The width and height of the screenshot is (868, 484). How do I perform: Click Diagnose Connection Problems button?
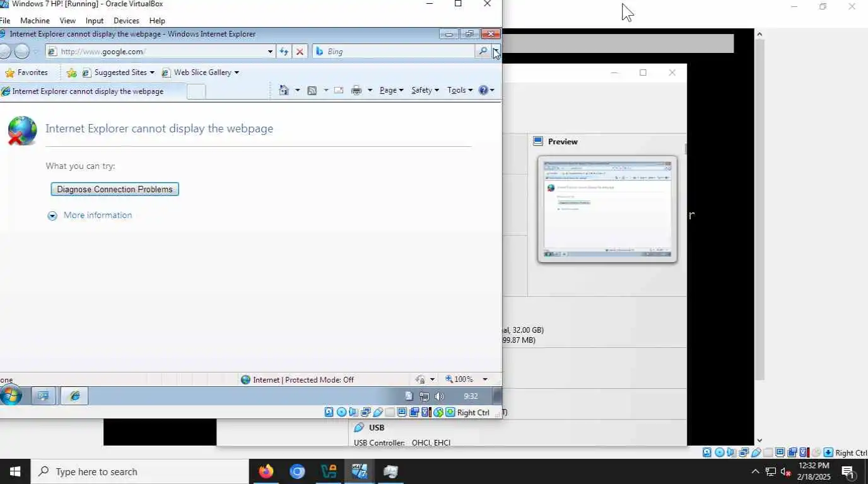(115, 189)
